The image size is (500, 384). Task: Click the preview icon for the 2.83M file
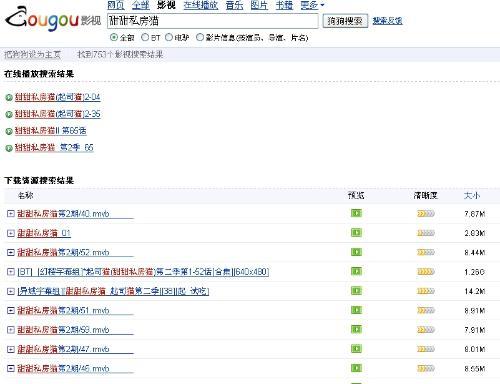[356, 232]
